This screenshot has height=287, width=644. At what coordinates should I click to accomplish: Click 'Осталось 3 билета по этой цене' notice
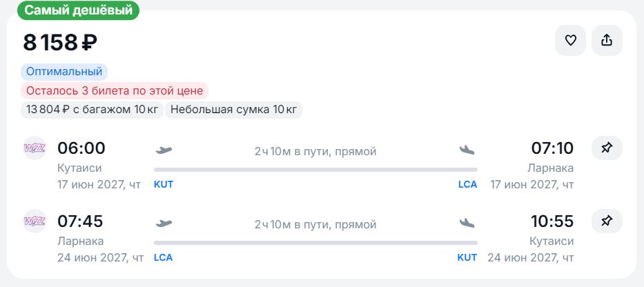[x=115, y=91]
